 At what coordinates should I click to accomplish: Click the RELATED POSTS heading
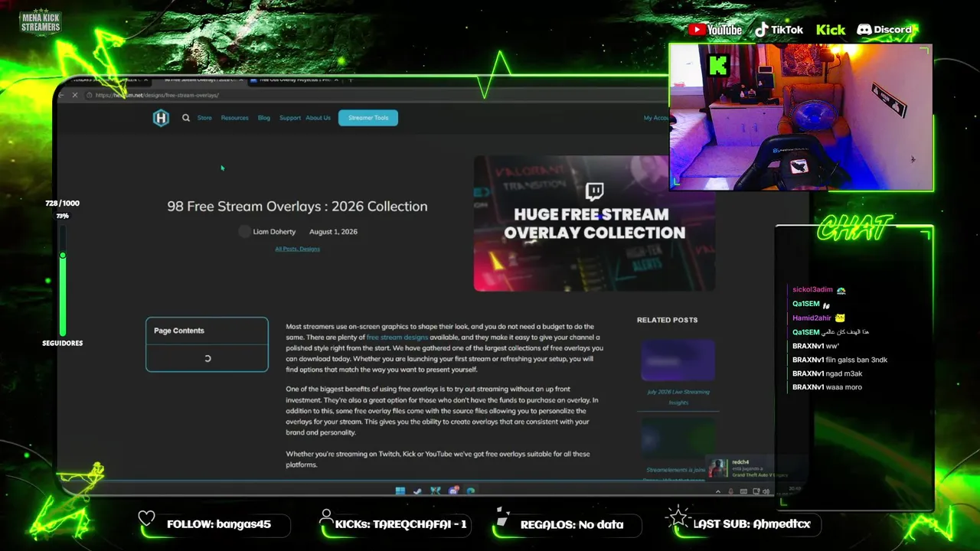tap(668, 320)
